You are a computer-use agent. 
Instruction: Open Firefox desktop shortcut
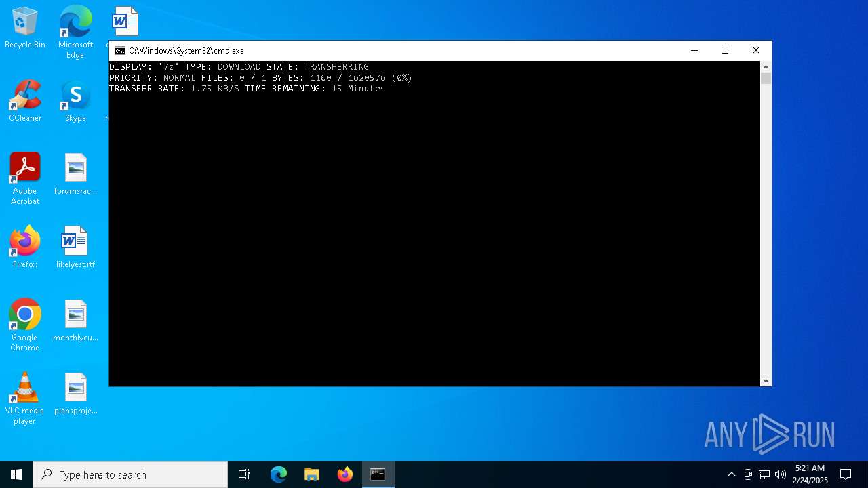pyautogui.click(x=25, y=248)
